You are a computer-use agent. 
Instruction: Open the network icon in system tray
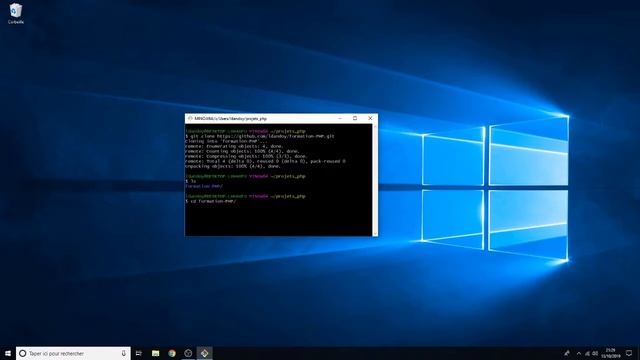tap(587, 353)
